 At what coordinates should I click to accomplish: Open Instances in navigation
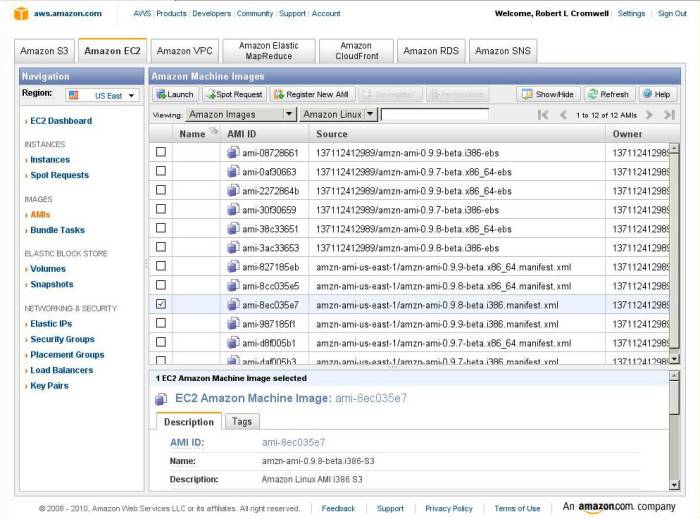coord(50,160)
